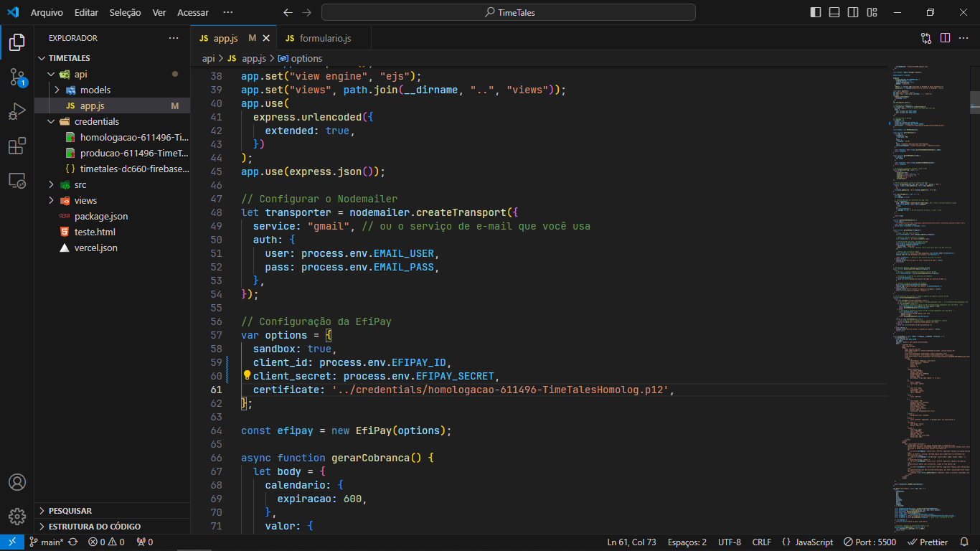The height and width of the screenshot is (551, 980).
Task: Expand the src folder
Action: [112, 184]
